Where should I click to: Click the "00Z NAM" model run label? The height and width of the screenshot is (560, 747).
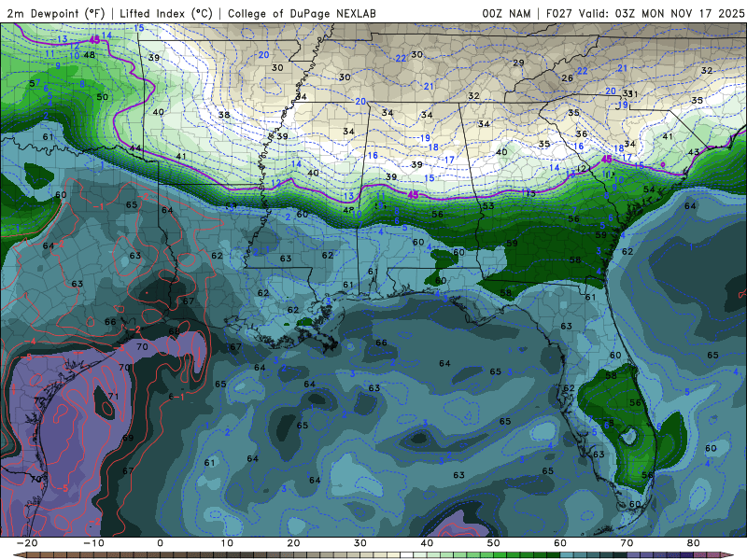(x=506, y=13)
